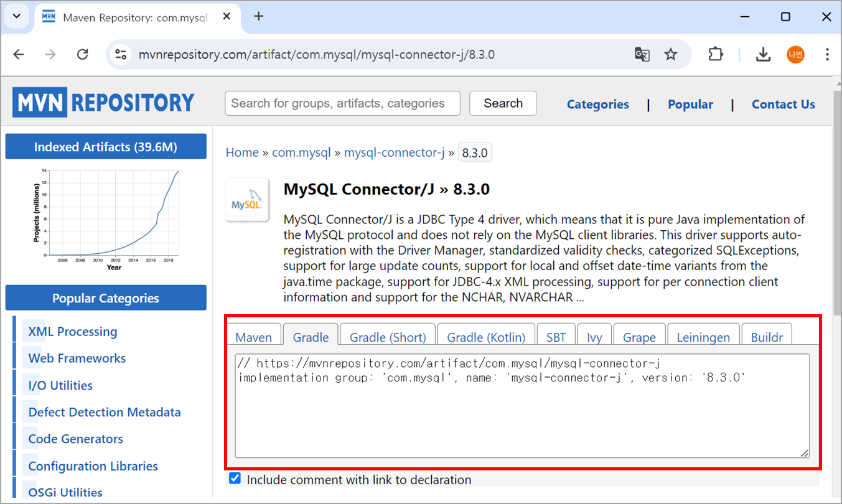Click the projects growth chart image
This screenshot has width=842, height=504.
pos(106,219)
